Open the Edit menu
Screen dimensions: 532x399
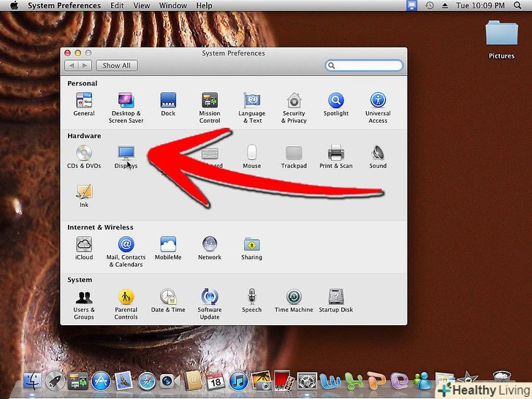pos(117,5)
